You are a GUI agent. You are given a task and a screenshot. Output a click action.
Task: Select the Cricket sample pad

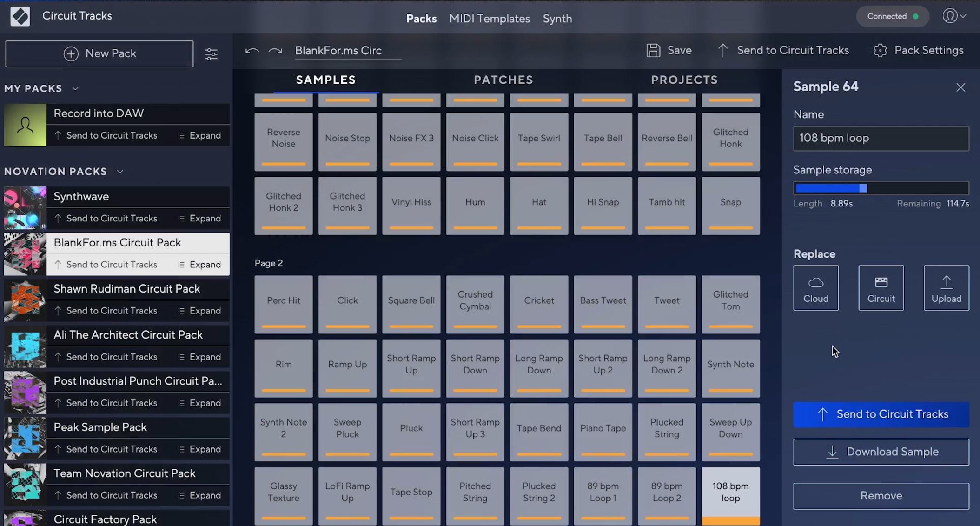539,304
